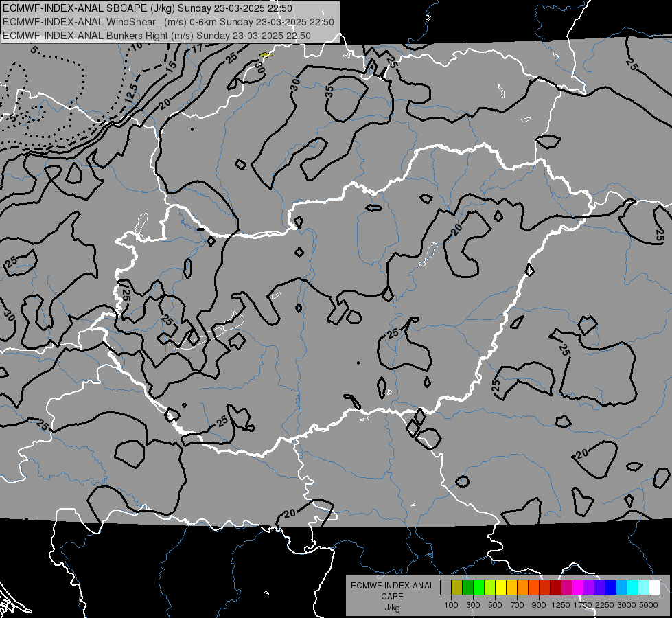Click the small yellow CAPE patch near top

(265, 54)
